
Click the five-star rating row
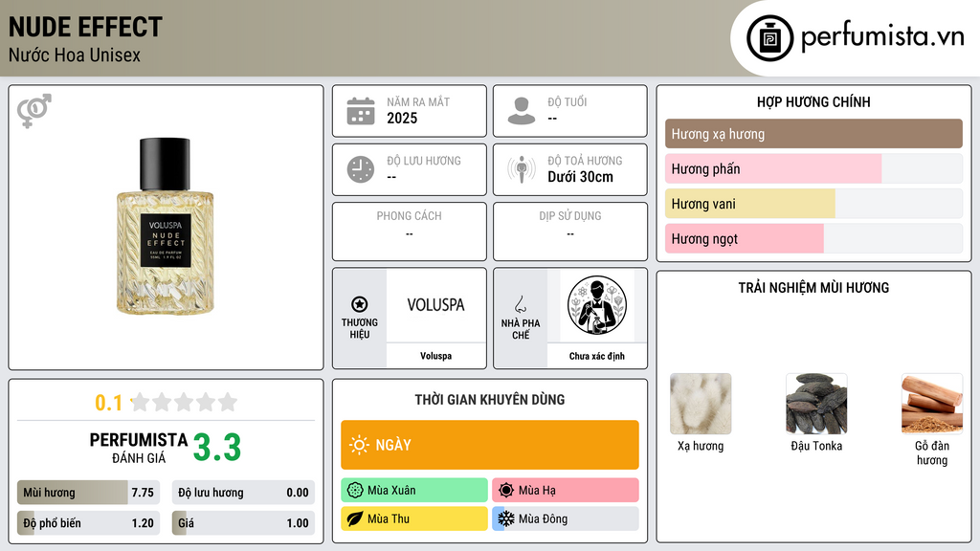coord(185,403)
